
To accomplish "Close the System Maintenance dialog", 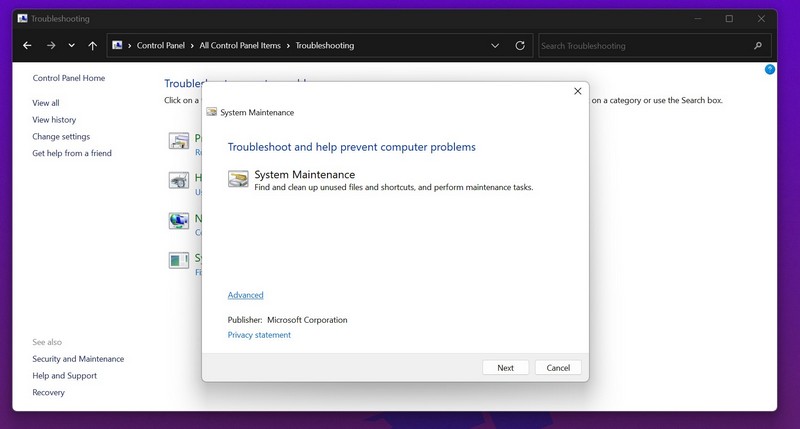I will (x=577, y=91).
